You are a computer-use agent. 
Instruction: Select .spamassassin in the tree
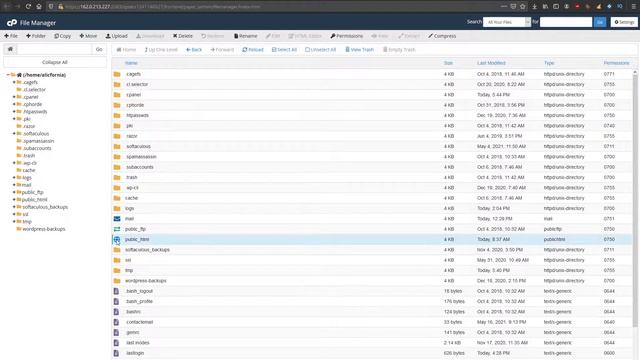point(38,141)
